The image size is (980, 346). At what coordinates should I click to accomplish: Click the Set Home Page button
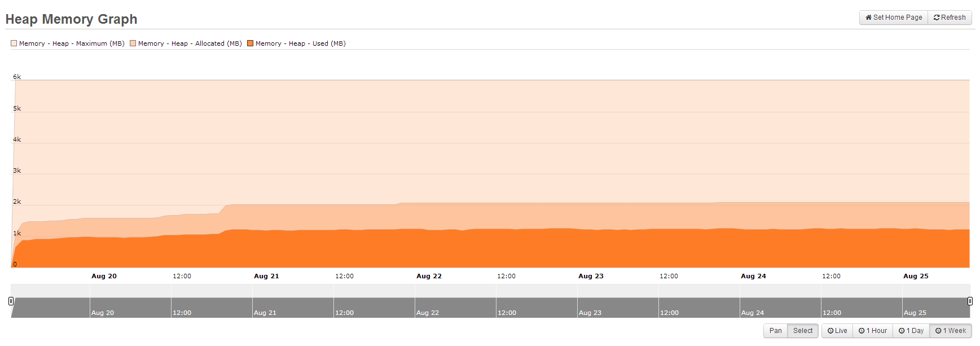pyautogui.click(x=894, y=17)
